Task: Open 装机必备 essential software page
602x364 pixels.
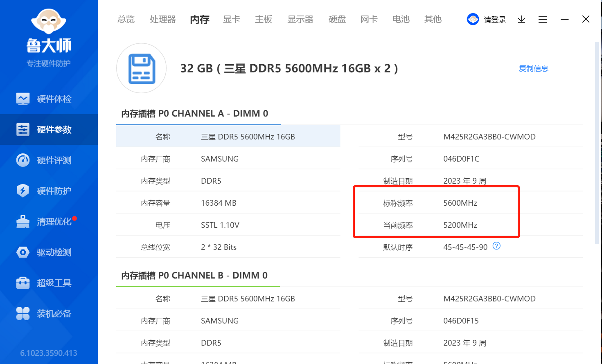Action: [49, 313]
